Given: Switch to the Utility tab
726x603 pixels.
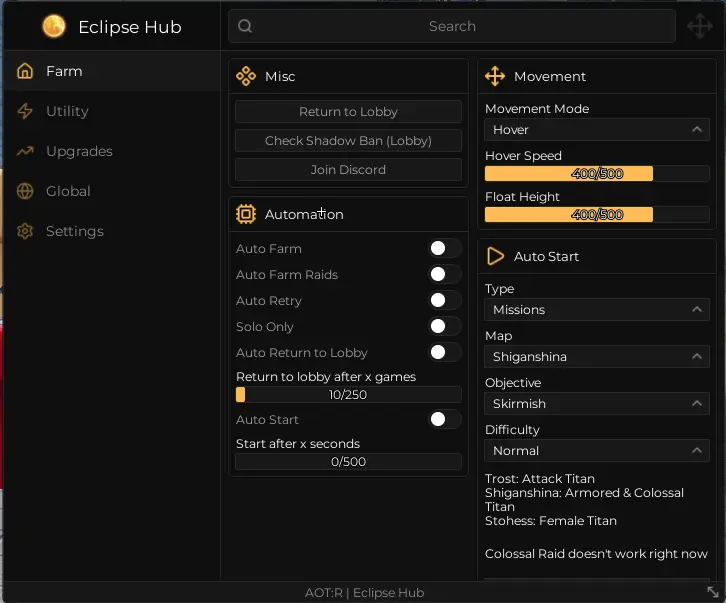Looking at the screenshot, I should [x=112, y=111].
